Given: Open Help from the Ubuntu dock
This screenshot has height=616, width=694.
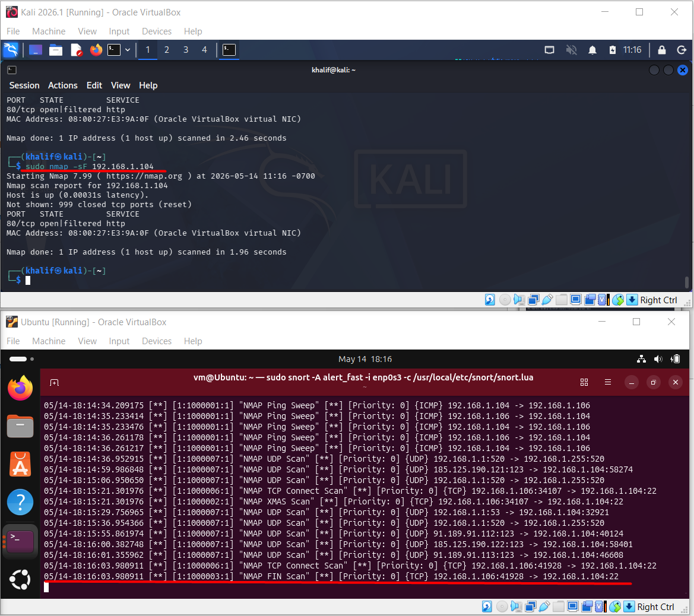Looking at the screenshot, I should pos(20,502).
